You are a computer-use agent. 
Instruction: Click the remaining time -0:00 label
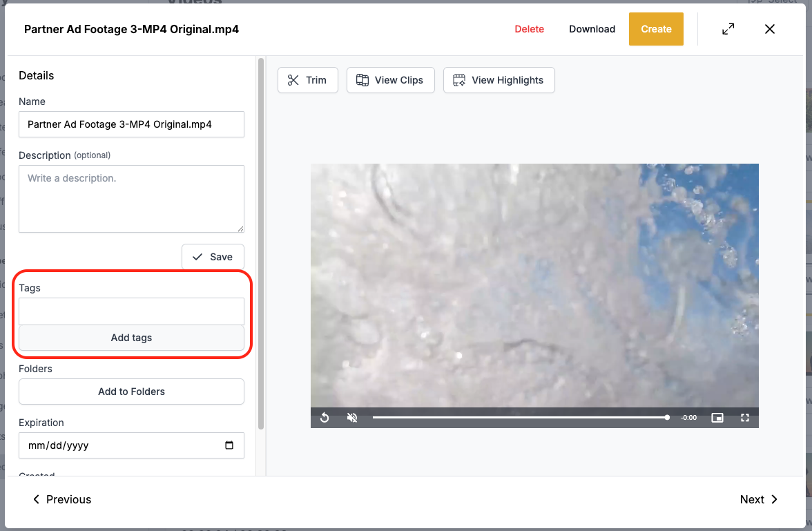[688, 418]
